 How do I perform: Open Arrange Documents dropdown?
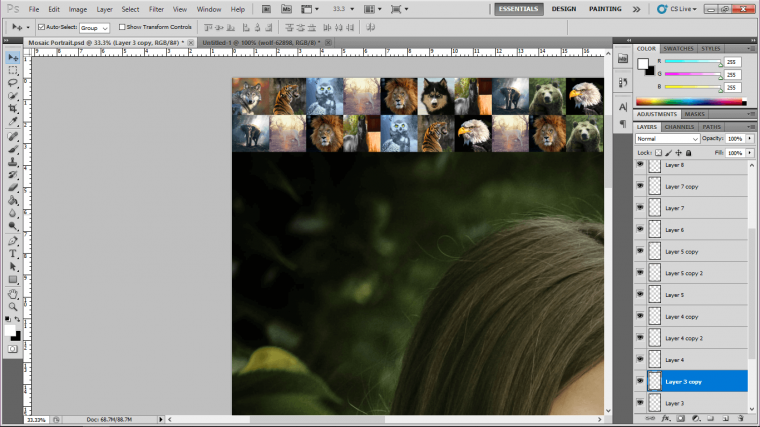[x=372, y=9]
